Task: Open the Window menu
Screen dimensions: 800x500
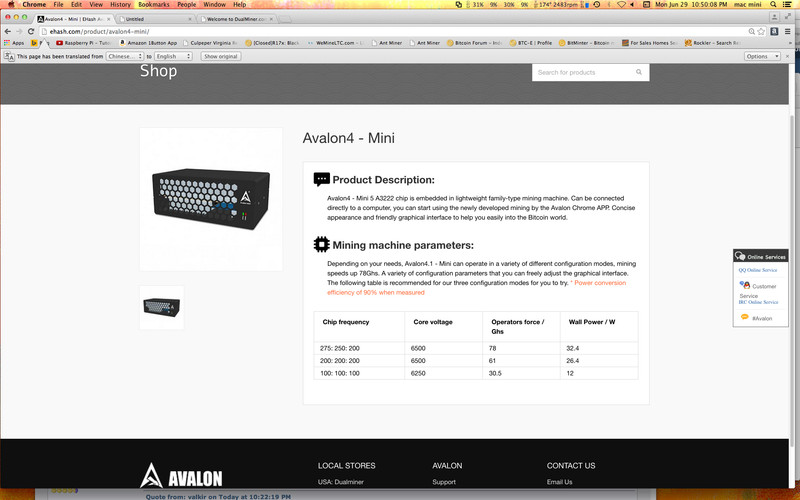Action: 214,4
